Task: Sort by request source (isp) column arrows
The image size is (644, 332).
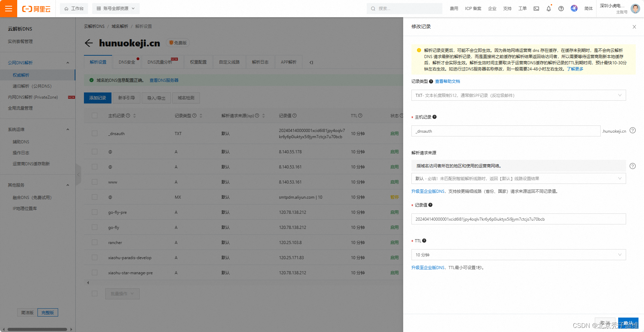Action: 264,116
